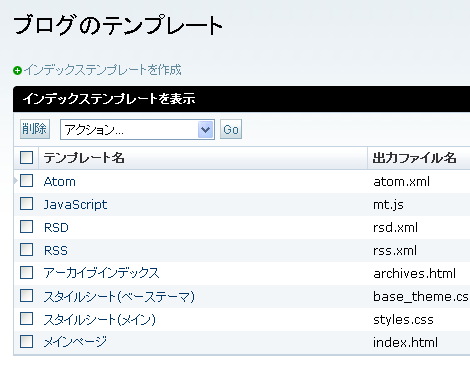Open the アーカイブインデックス template link

point(101,273)
